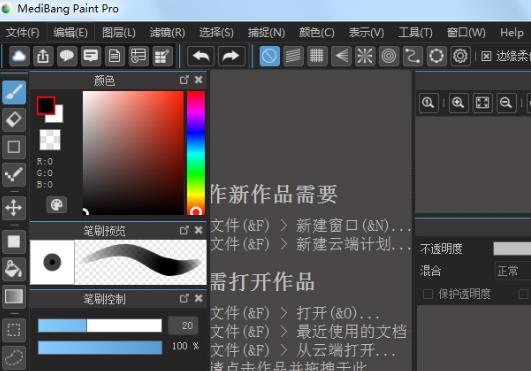Image resolution: width=531 pixels, height=371 pixels.
Task: Pick a color in the saturation square
Action: (x=133, y=153)
